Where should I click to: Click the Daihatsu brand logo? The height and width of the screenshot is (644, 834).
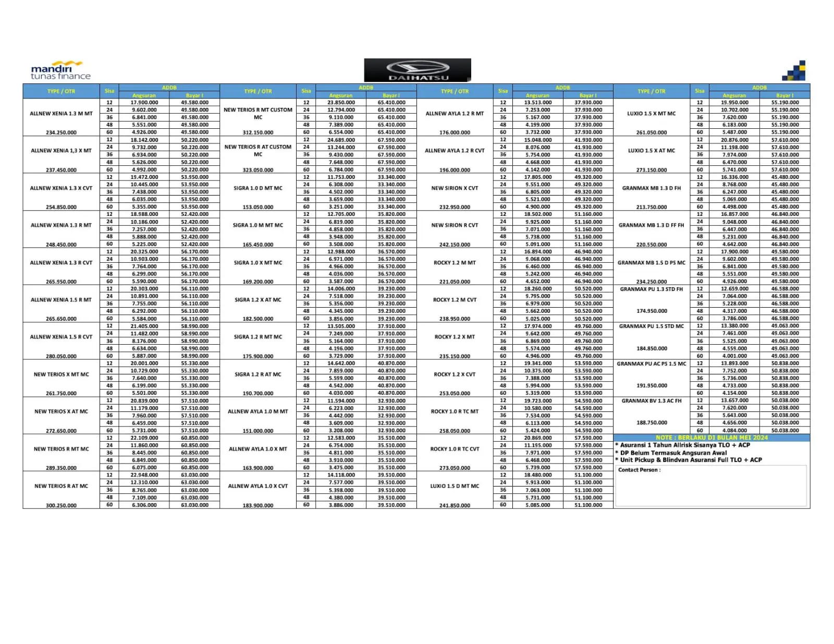coord(418,70)
